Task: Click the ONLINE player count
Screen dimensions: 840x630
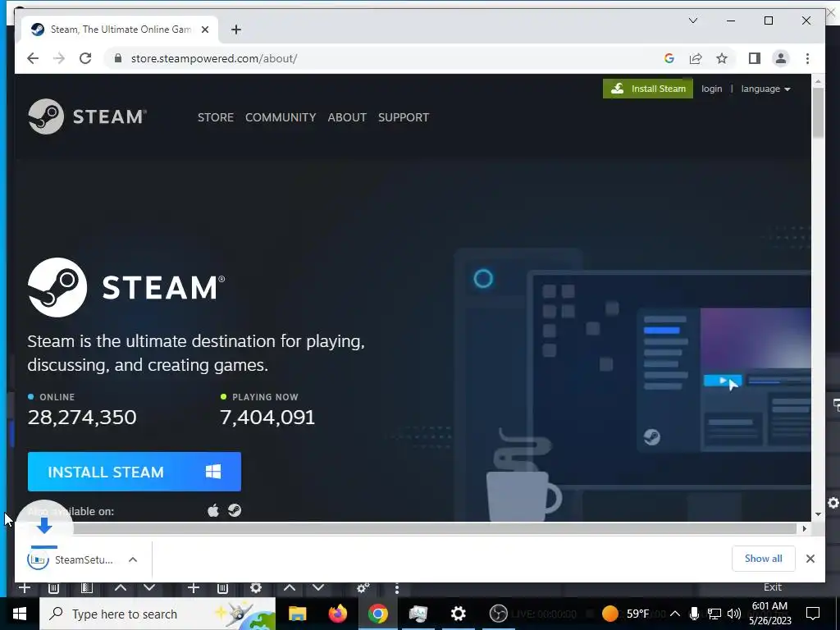Action: pos(82,418)
